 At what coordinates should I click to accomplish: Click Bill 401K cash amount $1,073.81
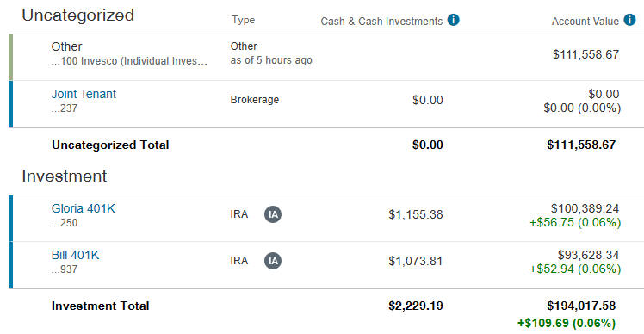(416, 262)
